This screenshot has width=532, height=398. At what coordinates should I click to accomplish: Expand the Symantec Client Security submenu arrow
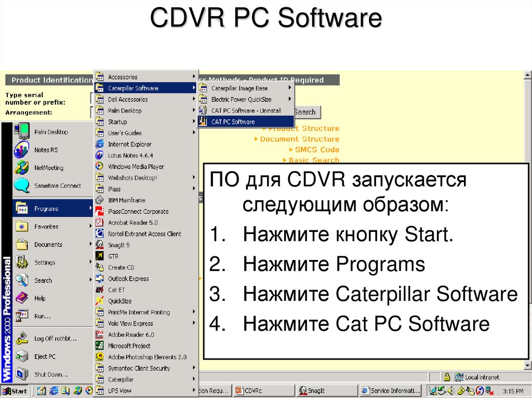coord(194,368)
